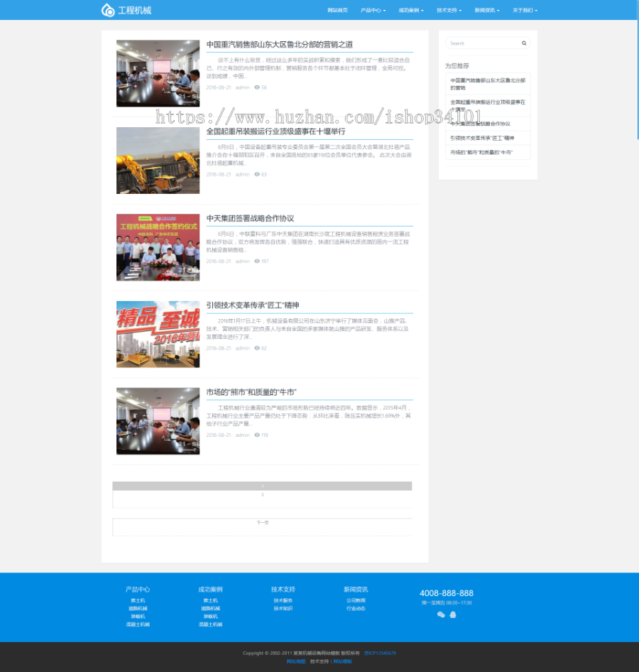
Task: Click the eye icon beside 56 views
Action: coord(257,87)
